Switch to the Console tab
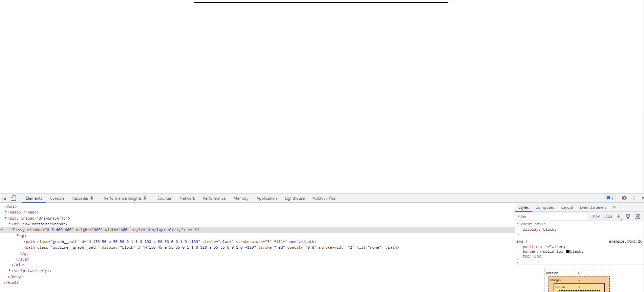This screenshot has height=292, width=644. [57, 198]
